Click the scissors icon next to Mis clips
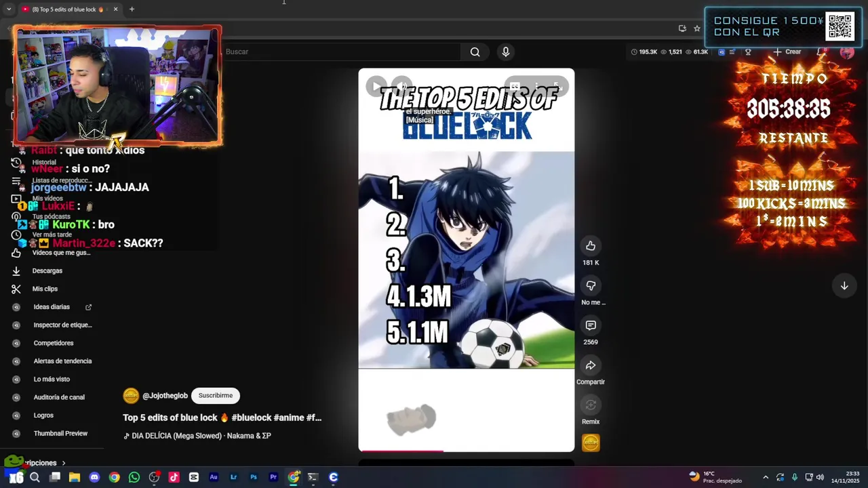 coord(16,289)
